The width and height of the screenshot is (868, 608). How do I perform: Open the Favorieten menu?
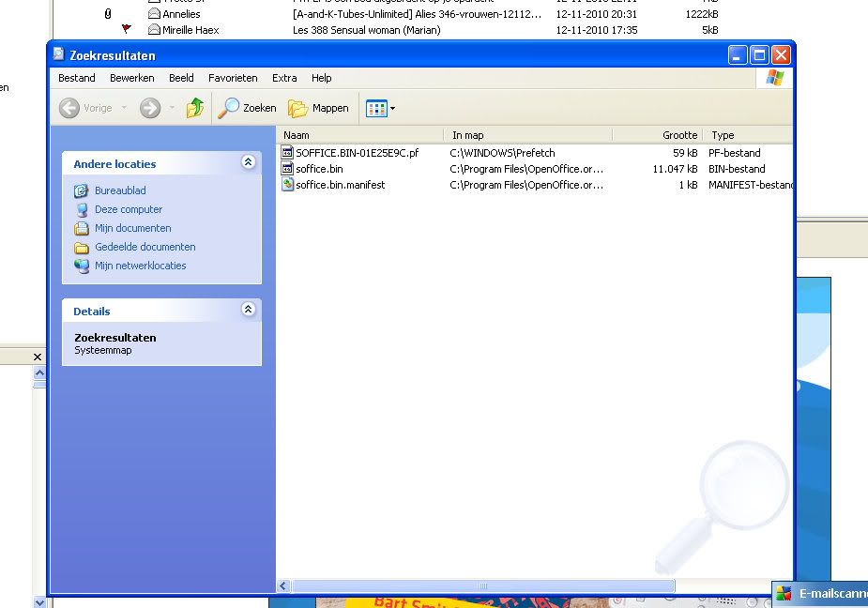click(x=233, y=78)
